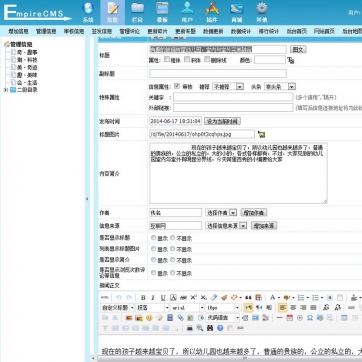The height and width of the screenshot is (362, 362).
Task: Open the 推荐 dropdown showing 不推荐
Action: pos(228,87)
